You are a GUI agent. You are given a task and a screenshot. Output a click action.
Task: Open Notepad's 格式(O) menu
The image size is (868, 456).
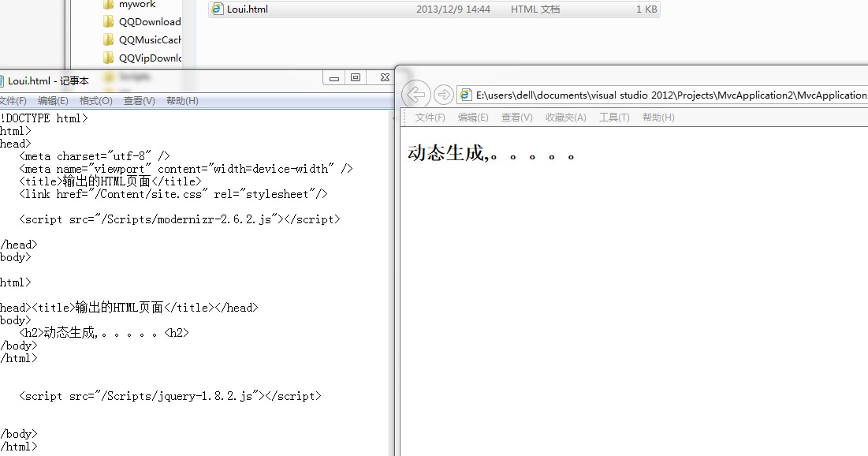pyautogui.click(x=95, y=101)
